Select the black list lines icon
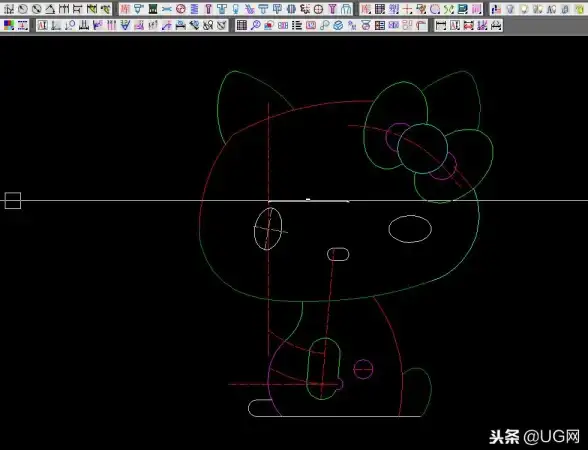 tap(297, 25)
